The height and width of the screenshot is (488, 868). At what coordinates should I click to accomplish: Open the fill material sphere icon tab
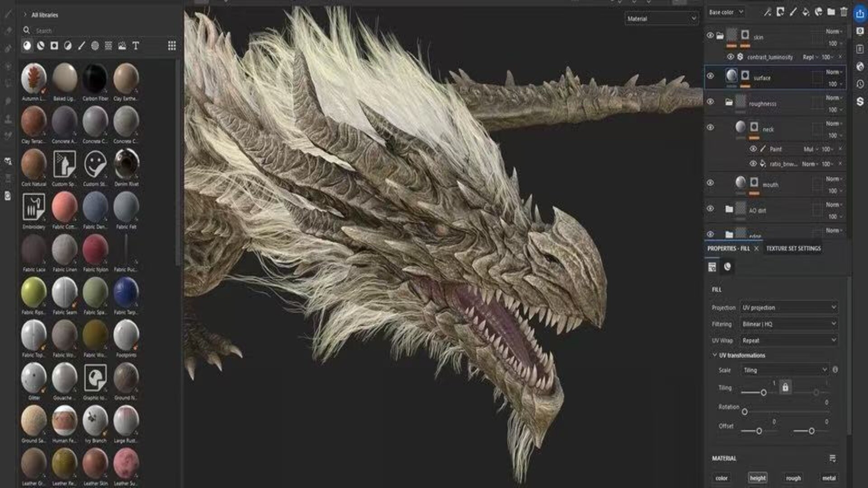click(x=727, y=267)
